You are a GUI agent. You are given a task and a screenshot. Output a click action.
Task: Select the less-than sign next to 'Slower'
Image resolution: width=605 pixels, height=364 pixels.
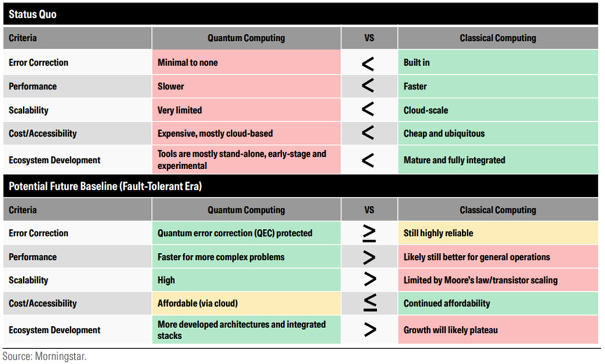[x=368, y=86]
